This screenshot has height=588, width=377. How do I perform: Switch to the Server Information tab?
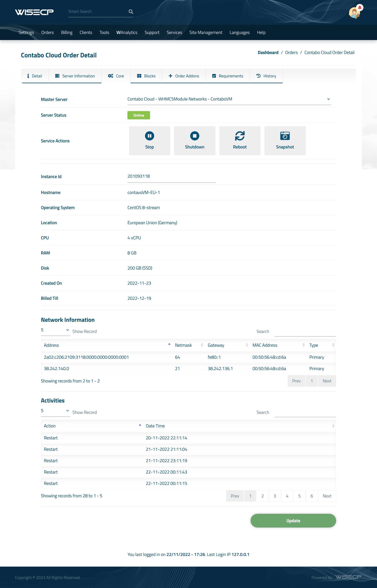75,76
